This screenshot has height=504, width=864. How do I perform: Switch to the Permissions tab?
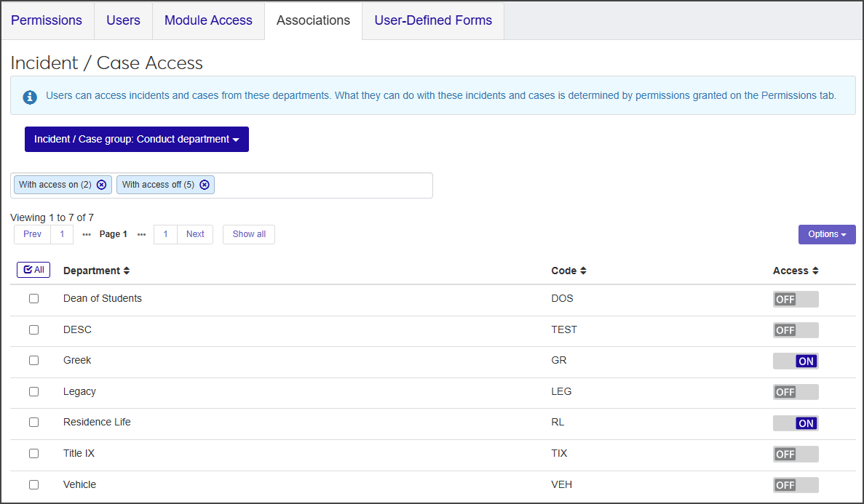pyautogui.click(x=47, y=20)
